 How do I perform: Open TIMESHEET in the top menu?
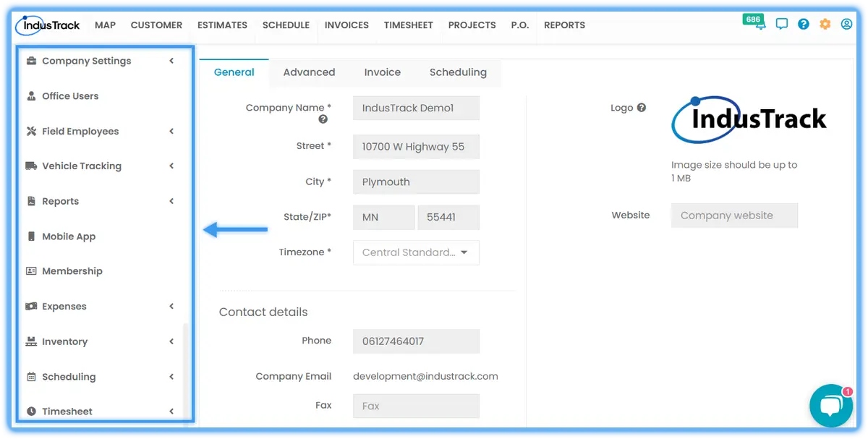(x=408, y=25)
